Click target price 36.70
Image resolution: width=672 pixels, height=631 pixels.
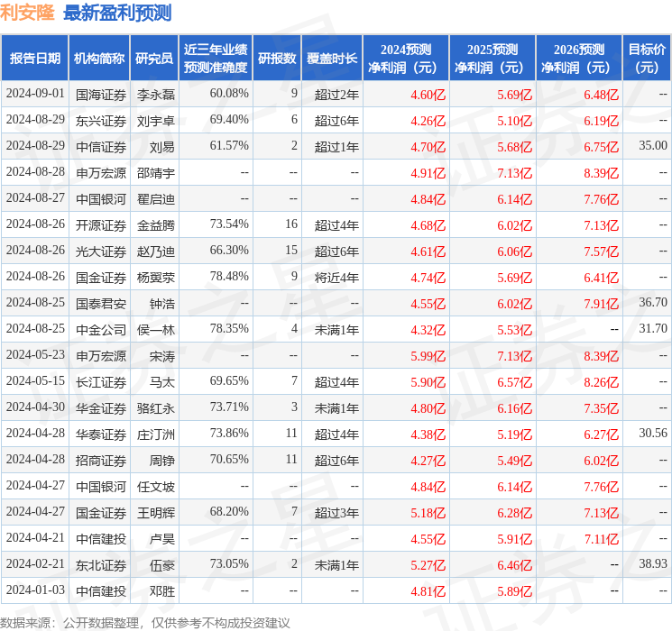[653, 303]
